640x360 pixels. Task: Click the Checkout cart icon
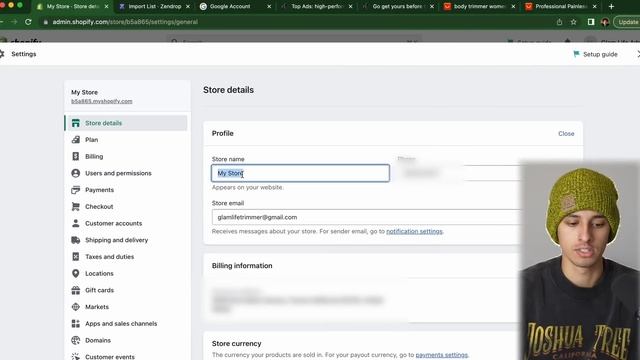tap(76, 207)
